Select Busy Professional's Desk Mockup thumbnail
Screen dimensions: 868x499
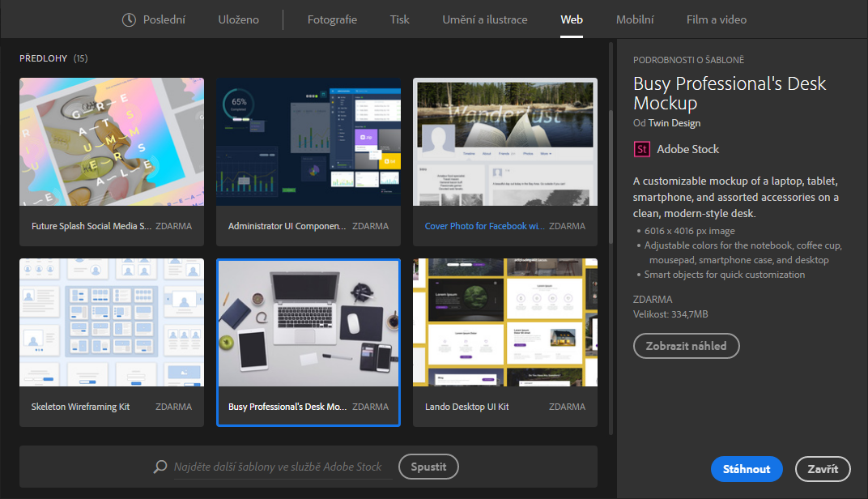tap(308, 323)
